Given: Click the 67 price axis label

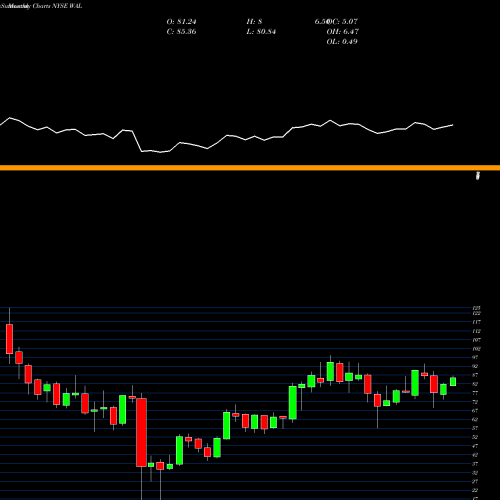Looking at the screenshot, I should coord(475,411).
